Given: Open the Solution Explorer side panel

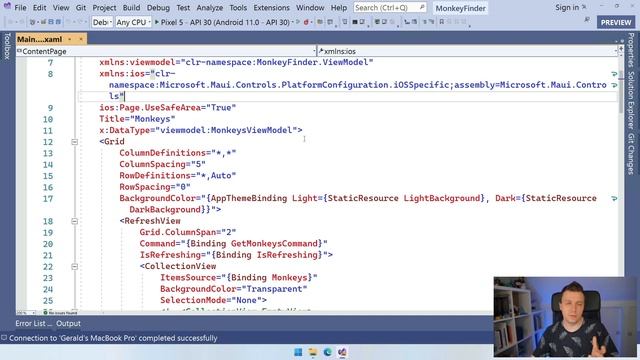Looking at the screenshot, I should [631, 101].
